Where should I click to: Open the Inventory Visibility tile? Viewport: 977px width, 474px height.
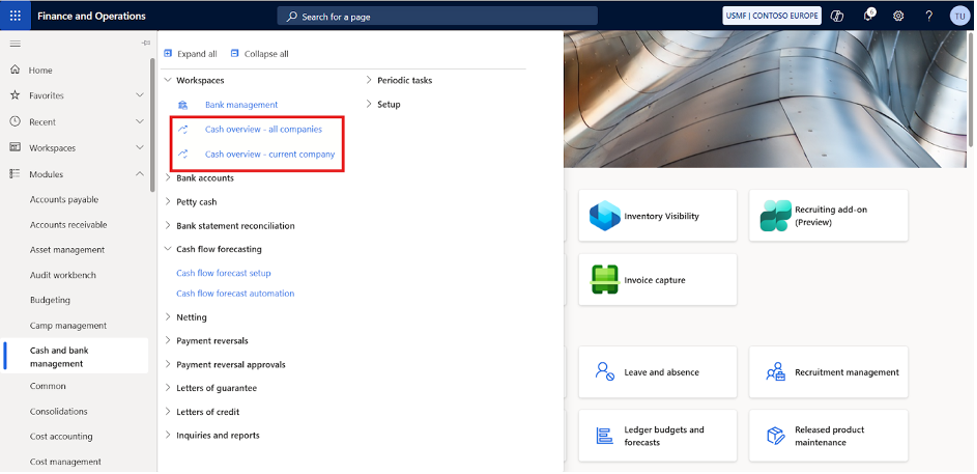click(650, 216)
